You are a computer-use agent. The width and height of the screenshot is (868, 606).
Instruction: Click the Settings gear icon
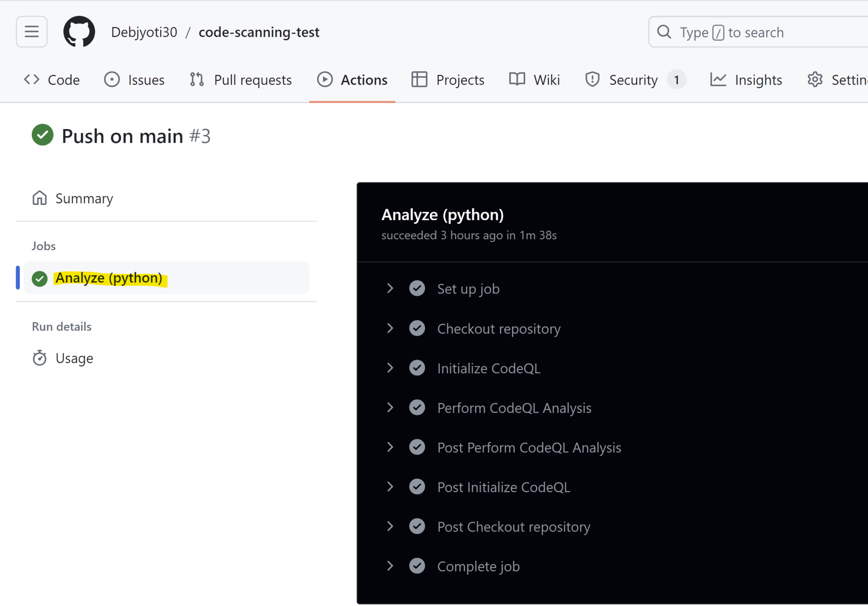point(815,80)
